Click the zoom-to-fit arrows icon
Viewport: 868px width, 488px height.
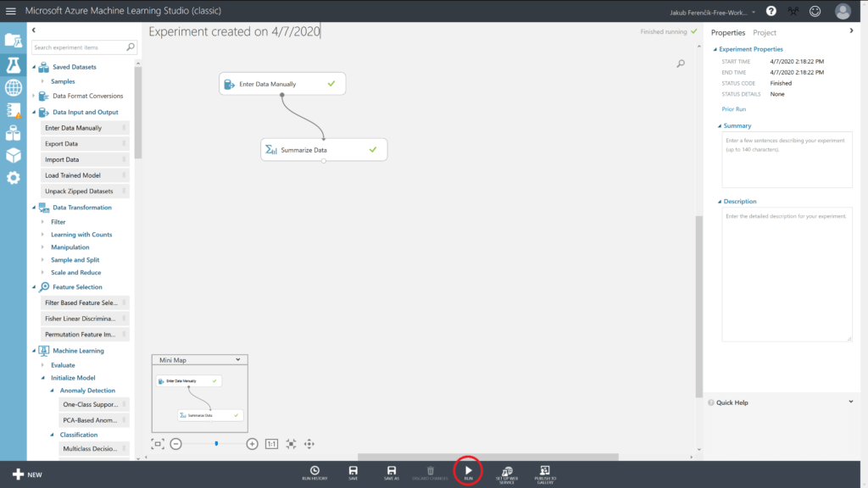coord(291,444)
